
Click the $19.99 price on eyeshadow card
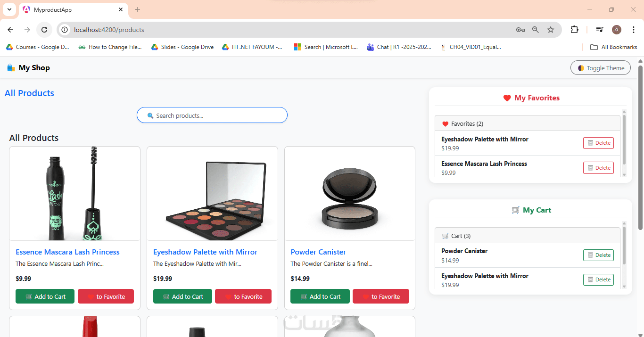163,279
